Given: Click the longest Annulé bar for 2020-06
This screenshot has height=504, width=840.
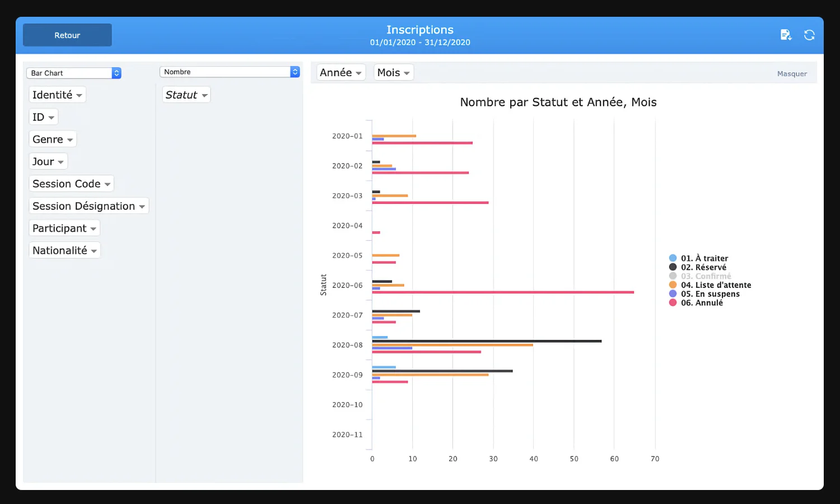Looking at the screenshot, I should click(x=502, y=292).
